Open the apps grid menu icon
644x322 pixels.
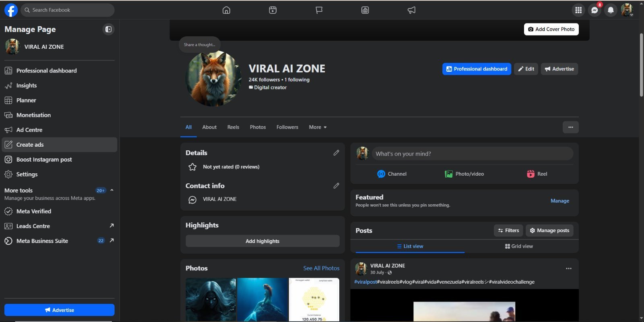click(578, 10)
